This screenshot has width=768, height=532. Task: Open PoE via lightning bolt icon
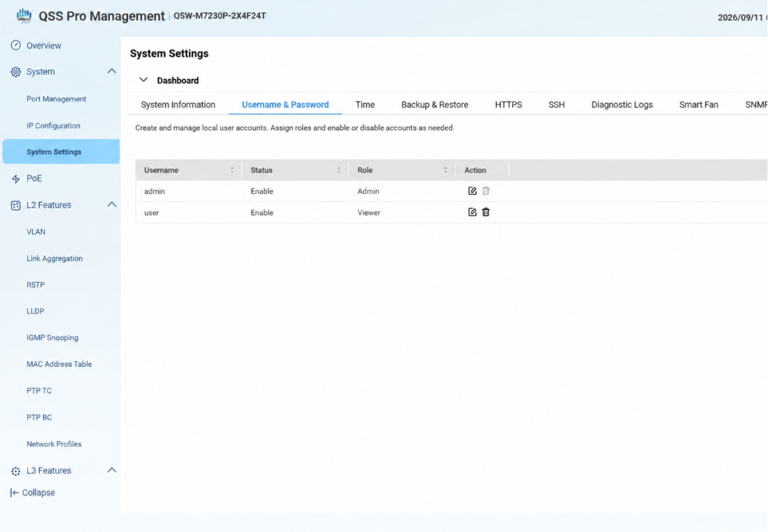16,179
